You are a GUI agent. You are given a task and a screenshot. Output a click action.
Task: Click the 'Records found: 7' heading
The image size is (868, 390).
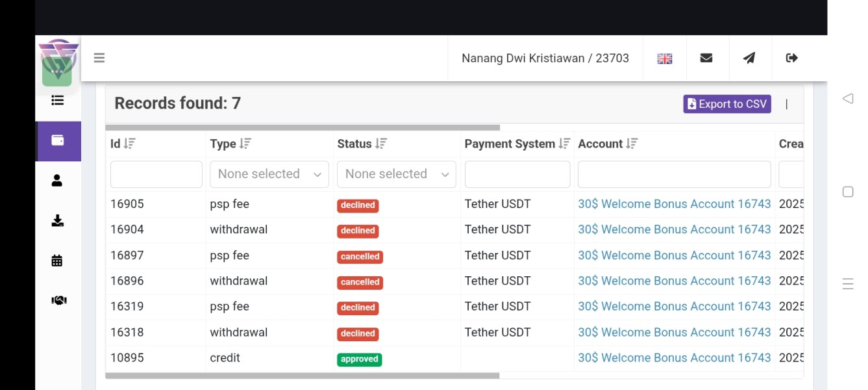pos(178,103)
